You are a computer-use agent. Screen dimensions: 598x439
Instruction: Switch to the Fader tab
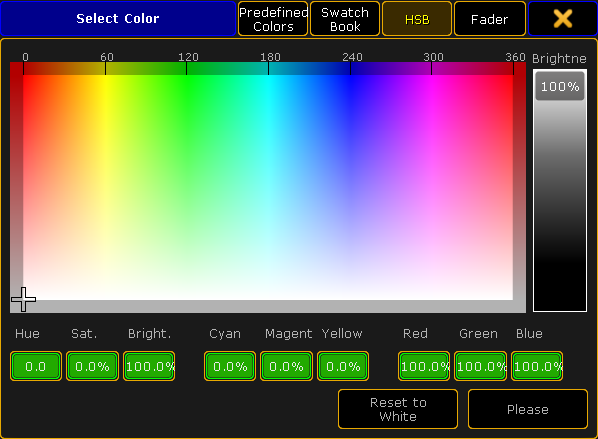click(x=489, y=19)
